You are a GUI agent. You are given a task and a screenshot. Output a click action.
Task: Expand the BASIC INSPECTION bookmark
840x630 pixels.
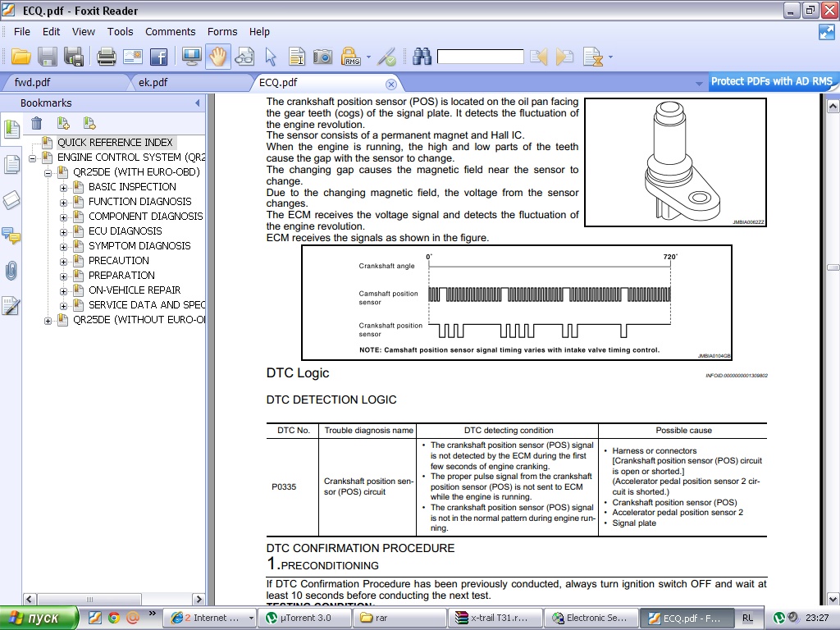pyautogui.click(x=63, y=188)
